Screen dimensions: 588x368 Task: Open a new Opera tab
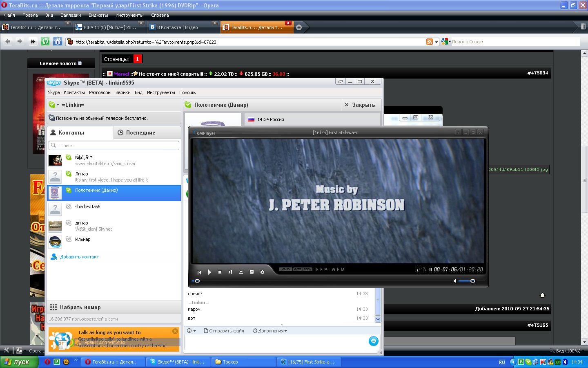[299, 27]
